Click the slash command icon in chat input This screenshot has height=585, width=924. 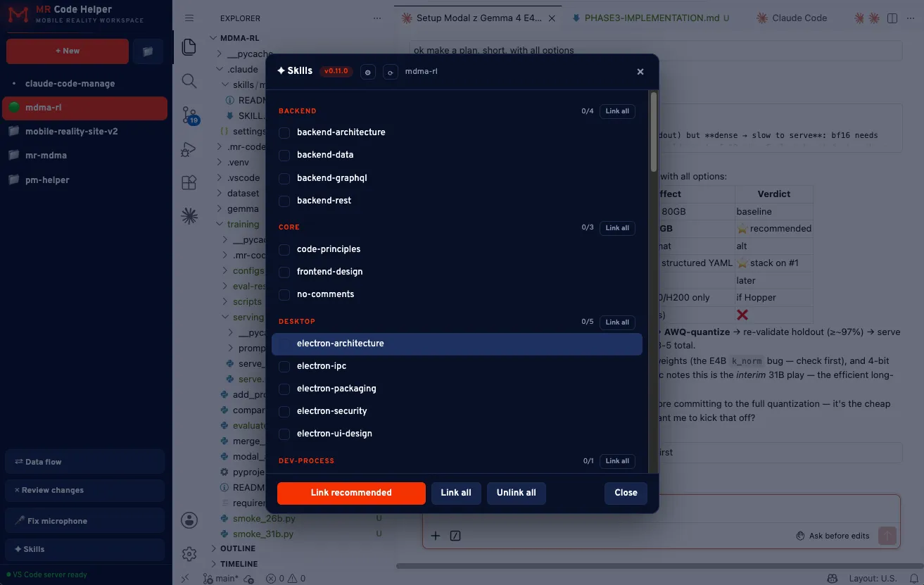point(455,536)
